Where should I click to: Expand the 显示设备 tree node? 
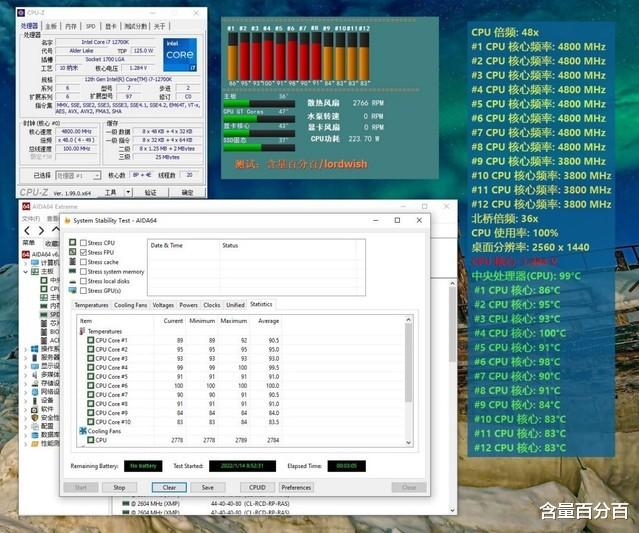pos(26,366)
